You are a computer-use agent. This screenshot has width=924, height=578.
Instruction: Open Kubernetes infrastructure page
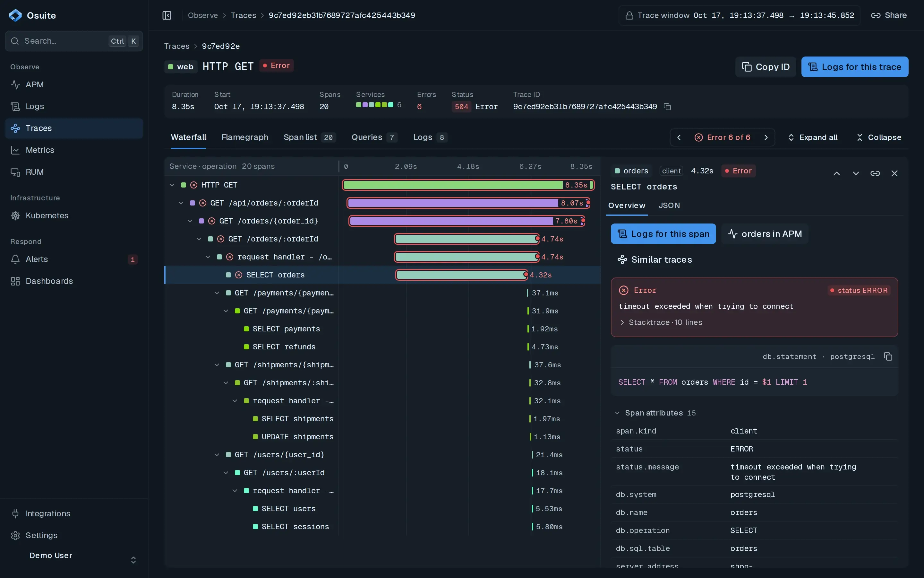click(x=74, y=215)
